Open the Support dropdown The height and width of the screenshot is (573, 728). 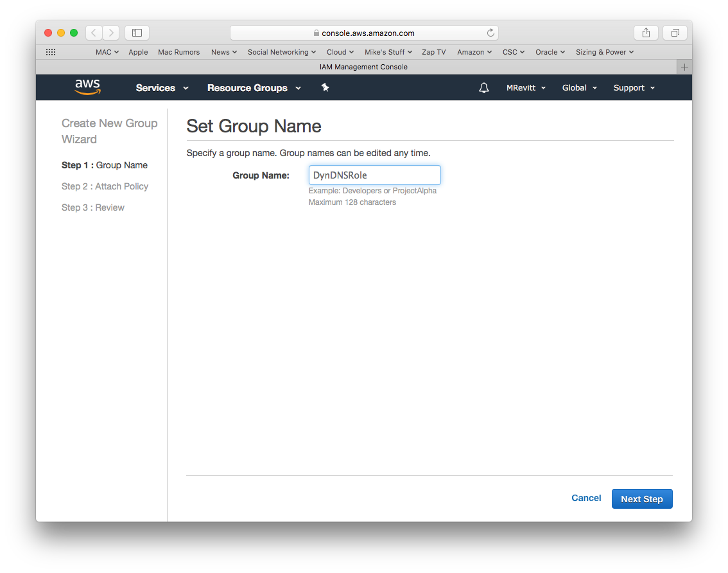click(x=634, y=88)
